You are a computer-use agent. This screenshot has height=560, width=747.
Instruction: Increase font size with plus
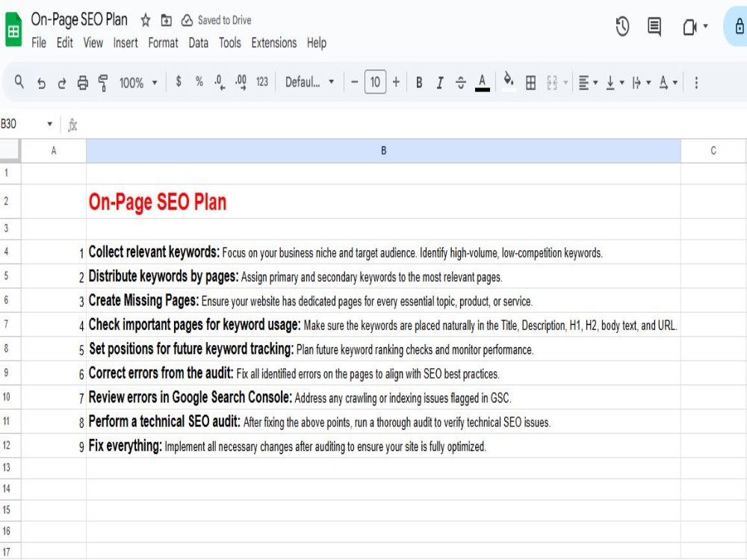[396, 82]
